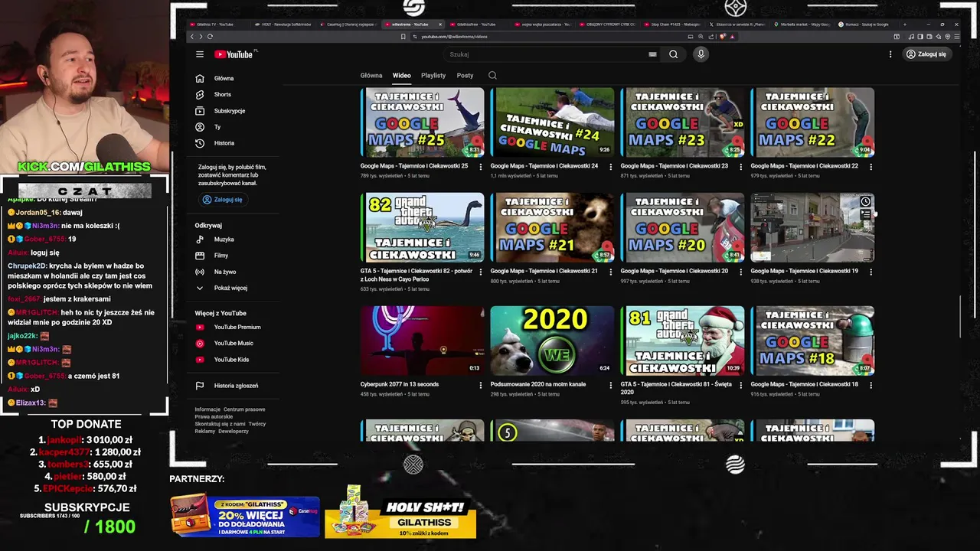This screenshot has width=980, height=551.
Task: Open options menu for Google Maps Ciekawostki 23
Action: pyautogui.click(x=740, y=166)
